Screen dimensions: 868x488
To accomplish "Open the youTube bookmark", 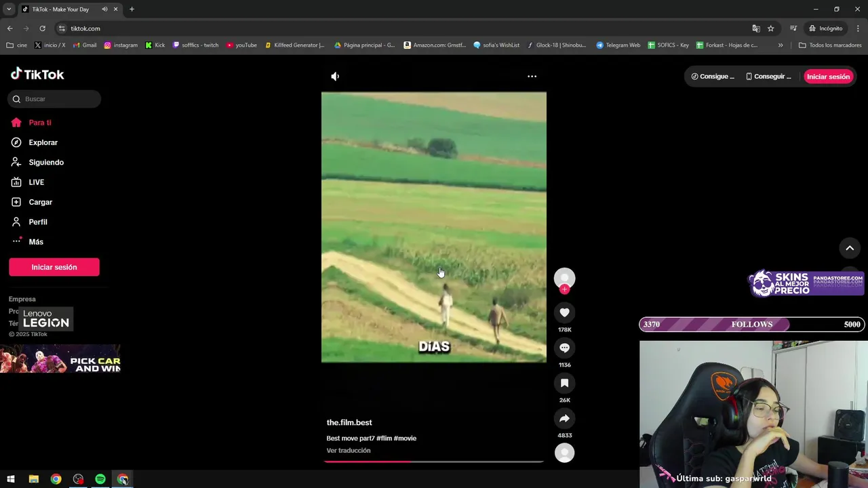I will 241,45.
